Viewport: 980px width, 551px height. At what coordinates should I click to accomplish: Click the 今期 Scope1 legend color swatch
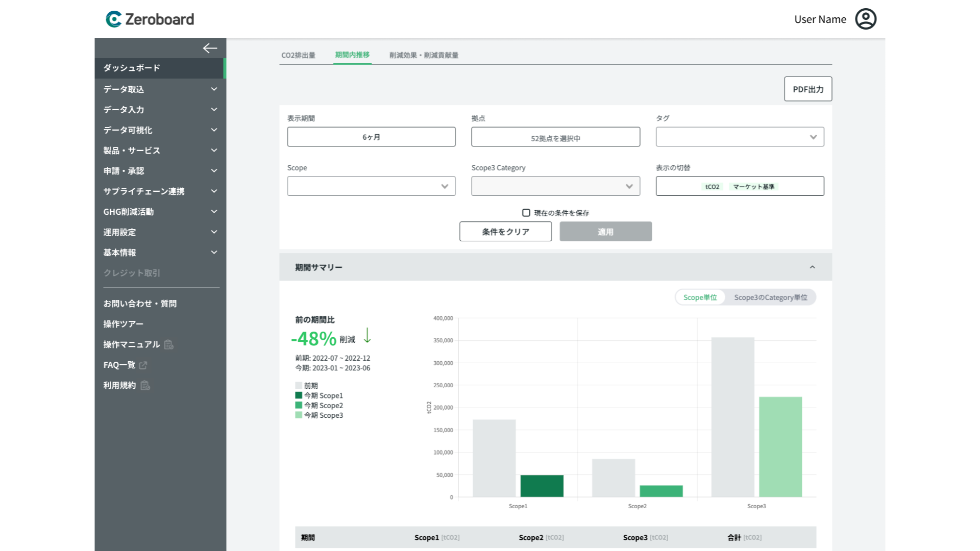pyautogui.click(x=299, y=395)
